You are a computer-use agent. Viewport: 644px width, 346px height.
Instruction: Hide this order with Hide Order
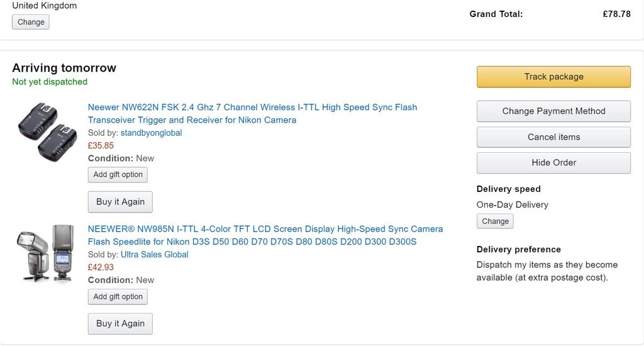coord(553,162)
